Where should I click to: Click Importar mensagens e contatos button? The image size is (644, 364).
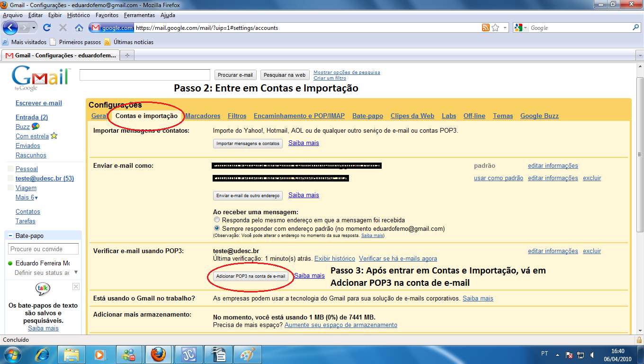click(x=248, y=143)
